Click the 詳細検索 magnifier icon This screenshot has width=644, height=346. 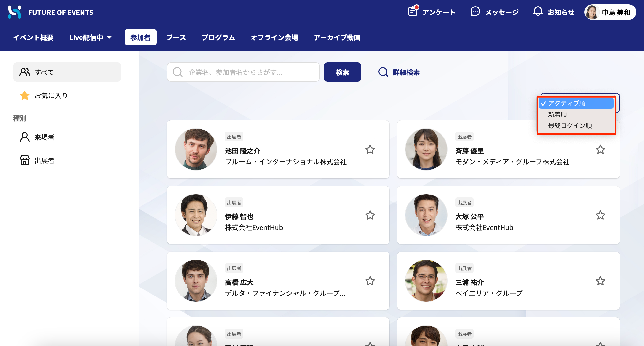[x=383, y=72]
